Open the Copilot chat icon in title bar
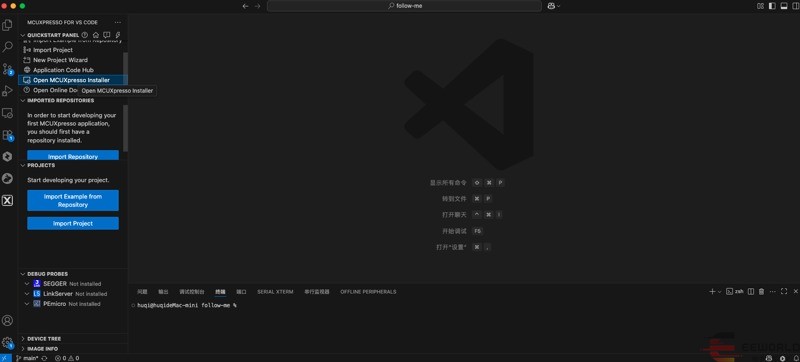The height and width of the screenshot is (362, 800). tap(551, 6)
